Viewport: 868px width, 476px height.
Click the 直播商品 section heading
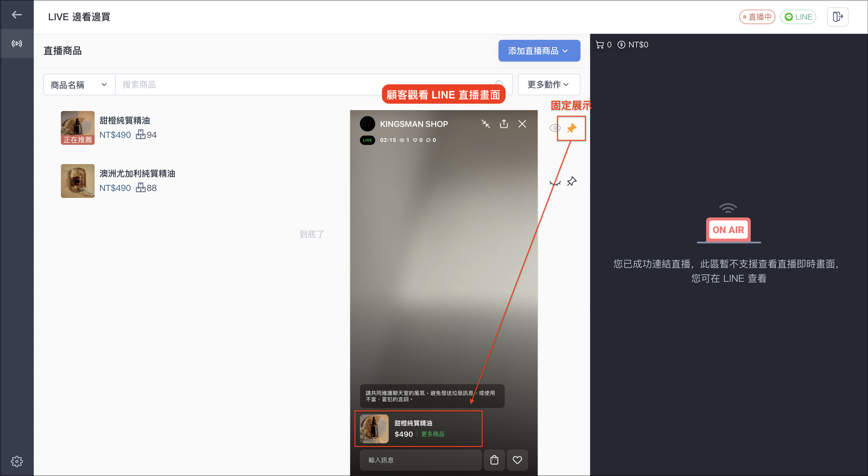pyautogui.click(x=63, y=51)
